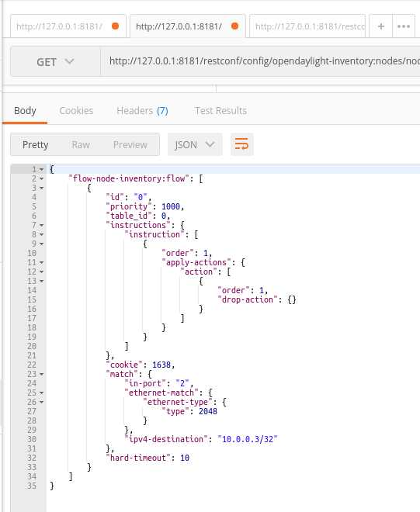Image resolution: width=420 pixels, height=512 pixels.
Task: Click the priority value 1000
Action: [171, 206]
